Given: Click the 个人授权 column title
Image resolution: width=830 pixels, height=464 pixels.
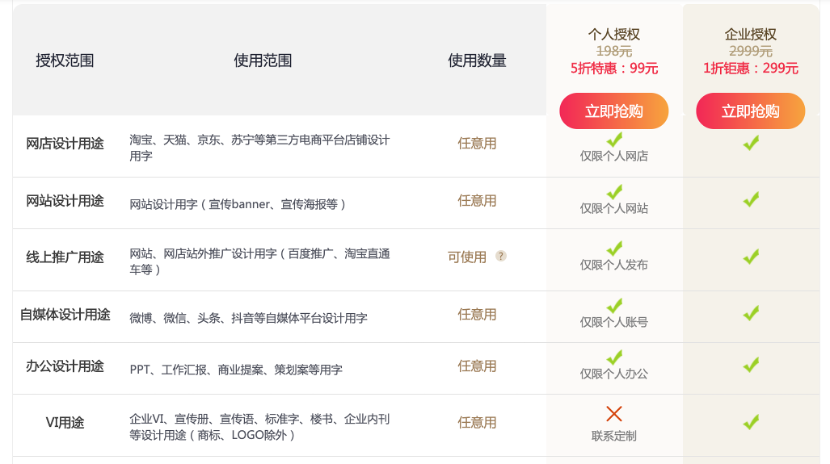Looking at the screenshot, I should click(614, 34).
